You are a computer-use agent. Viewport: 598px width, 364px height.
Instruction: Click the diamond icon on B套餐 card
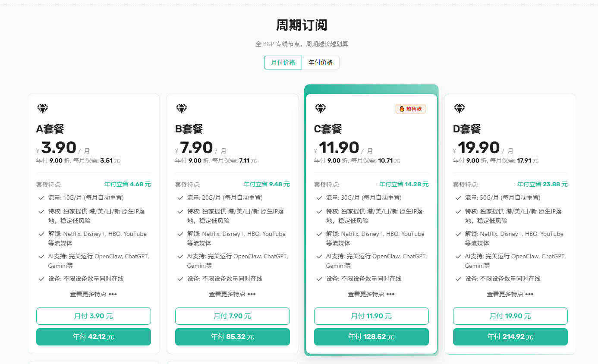(182, 109)
